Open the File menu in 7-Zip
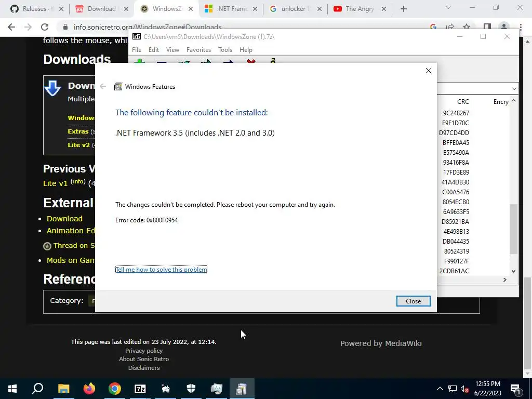The width and height of the screenshot is (532, 399). coord(137,50)
